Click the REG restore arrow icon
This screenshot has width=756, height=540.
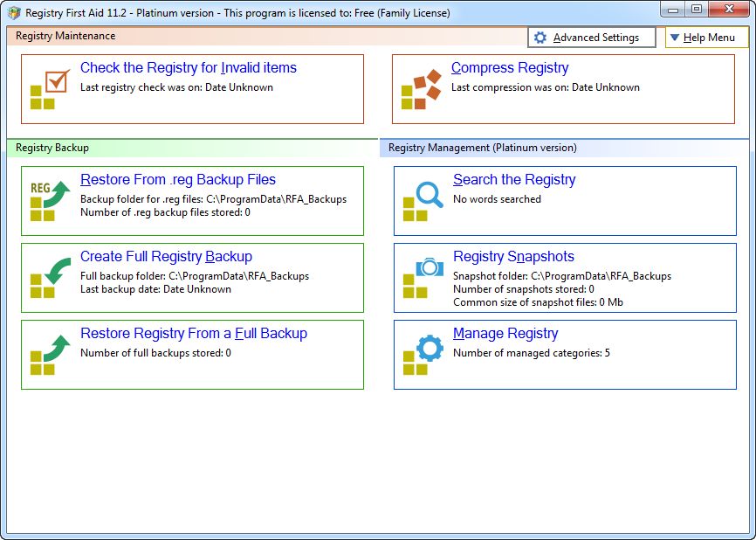pyautogui.click(x=50, y=201)
